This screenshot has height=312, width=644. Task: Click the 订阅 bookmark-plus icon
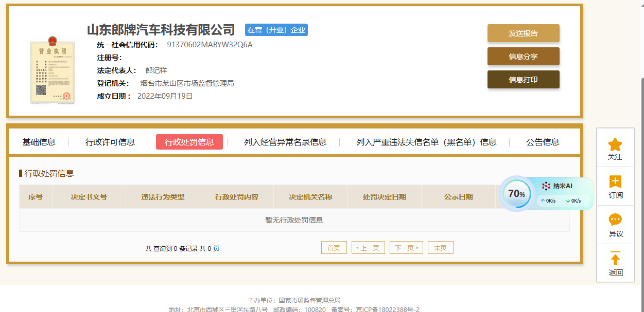(615, 182)
